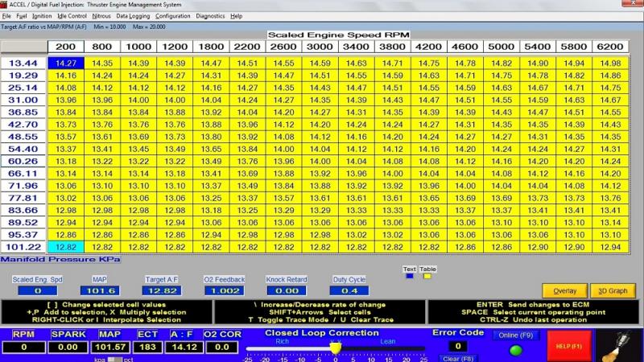Click the red HELP (F1) button

pyautogui.click(x=569, y=346)
